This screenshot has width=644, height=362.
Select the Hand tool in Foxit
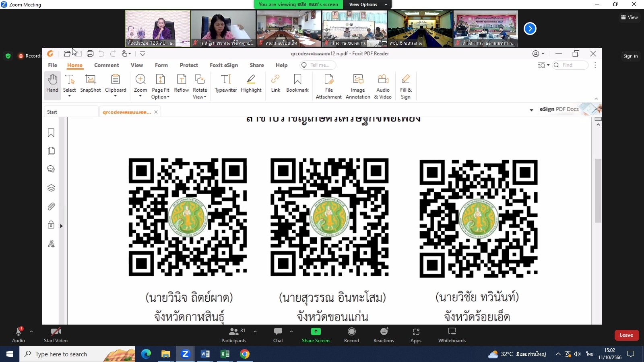point(52,85)
